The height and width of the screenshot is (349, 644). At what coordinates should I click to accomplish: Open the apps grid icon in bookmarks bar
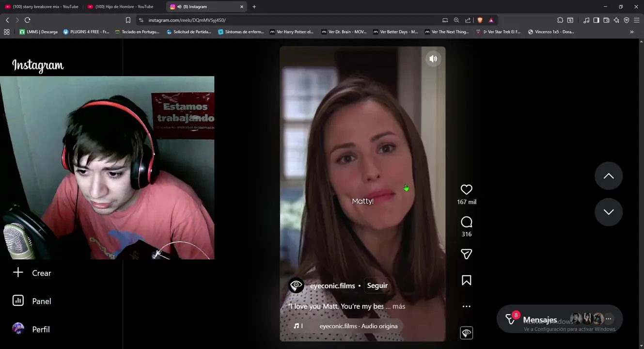click(x=7, y=32)
